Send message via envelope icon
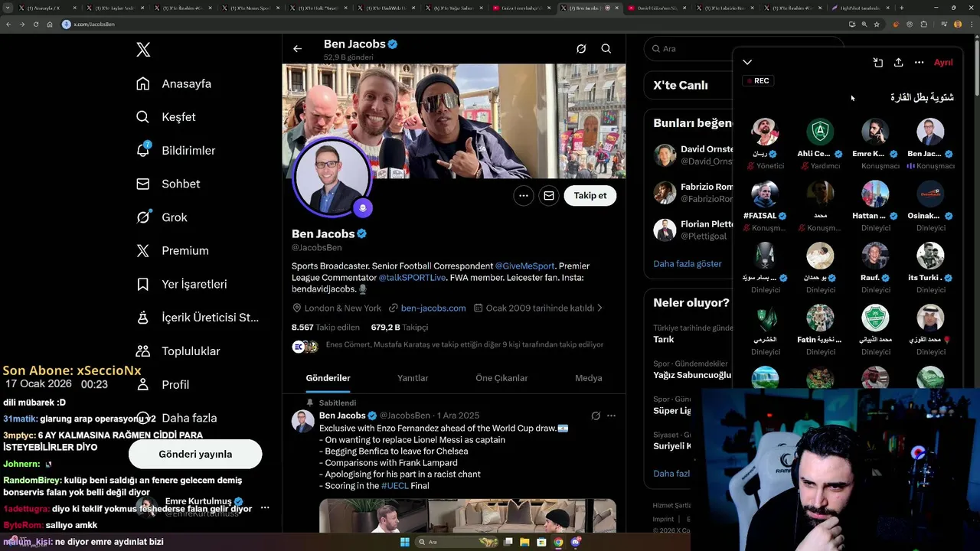Image resolution: width=980 pixels, height=551 pixels. pyautogui.click(x=549, y=196)
